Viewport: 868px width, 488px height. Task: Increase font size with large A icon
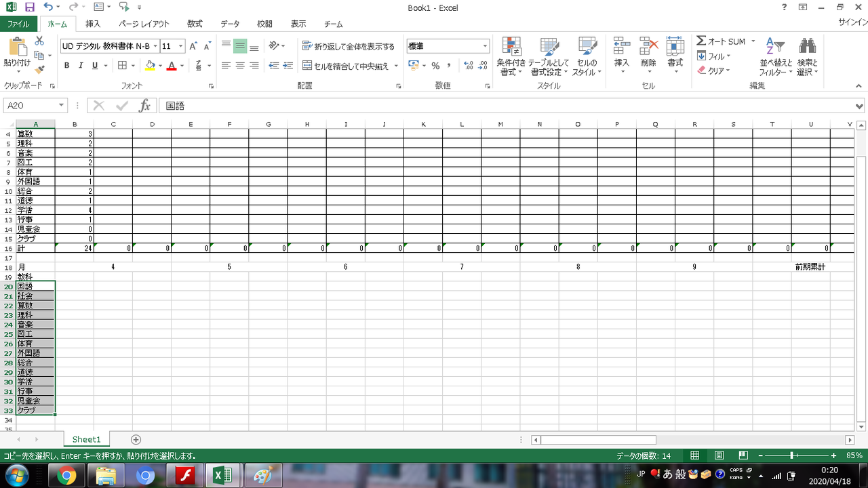click(193, 46)
